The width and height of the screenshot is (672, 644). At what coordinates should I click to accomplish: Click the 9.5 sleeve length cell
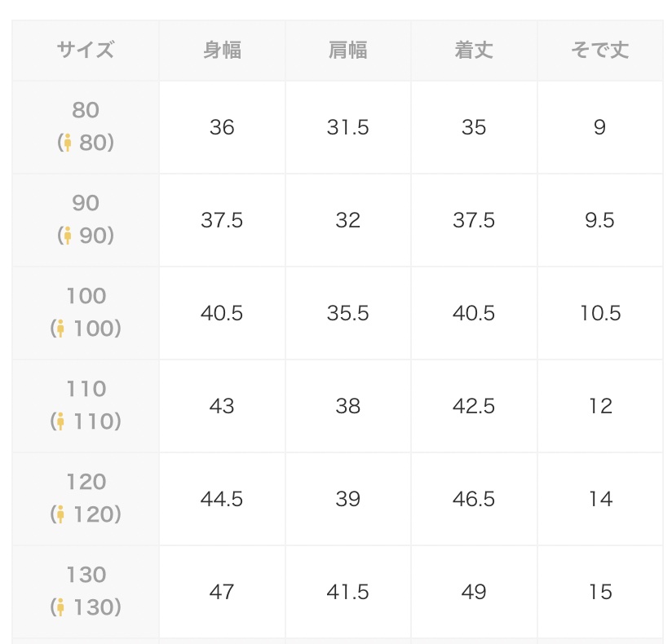pyautogui.click(x=600, y=220)
